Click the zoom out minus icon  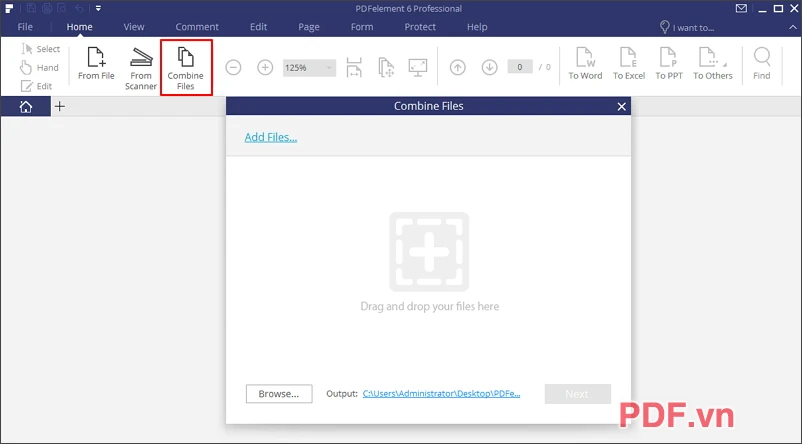[233, 67]
